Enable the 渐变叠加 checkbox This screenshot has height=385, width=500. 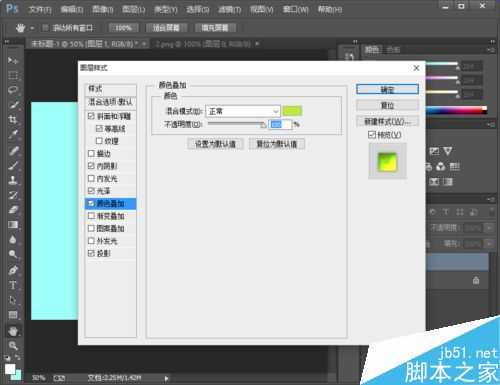coord(91,216)
